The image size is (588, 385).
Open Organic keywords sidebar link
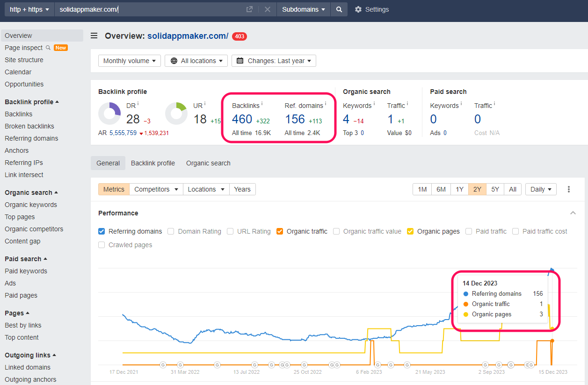(x=31, y=205)
